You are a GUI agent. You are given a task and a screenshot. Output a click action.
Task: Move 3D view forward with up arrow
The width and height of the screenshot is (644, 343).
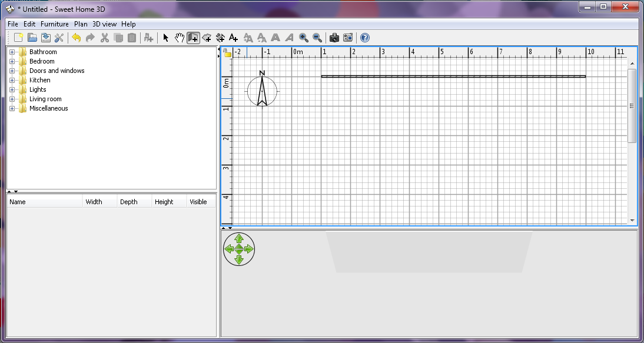click(239, 238)
